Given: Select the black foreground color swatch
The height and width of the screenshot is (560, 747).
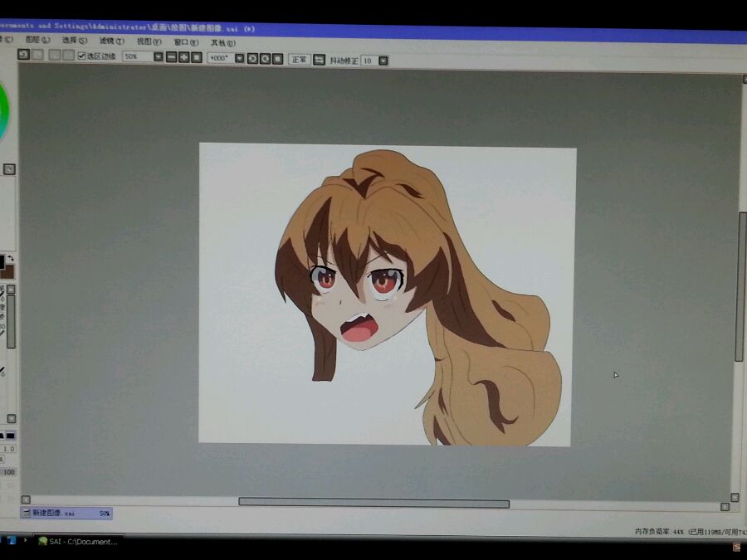Looking at the screenshot, I should tap(2, 261).
